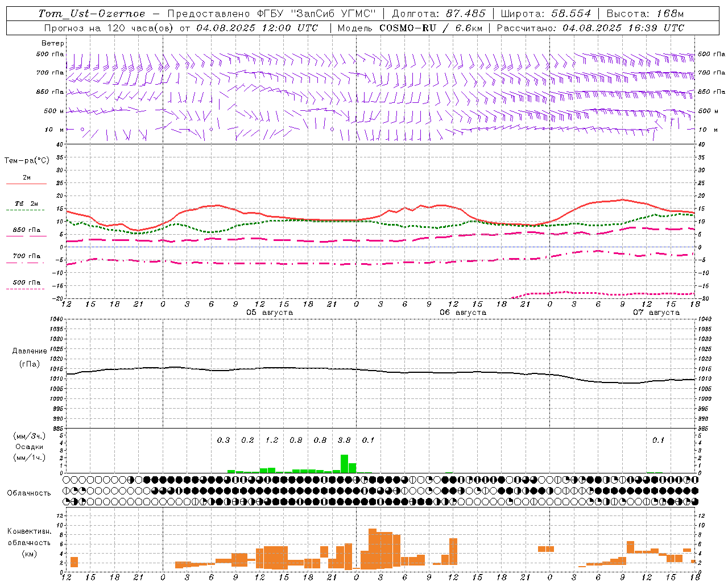
Task: Click the 1.2 precipitation total value
Action: coord(272,440)
